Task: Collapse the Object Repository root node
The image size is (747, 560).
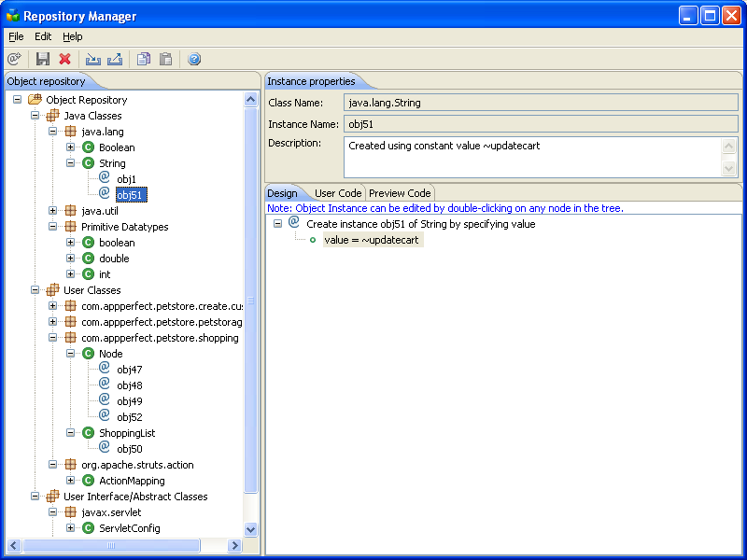Action: pyautogui.click(x=17, y=100)
